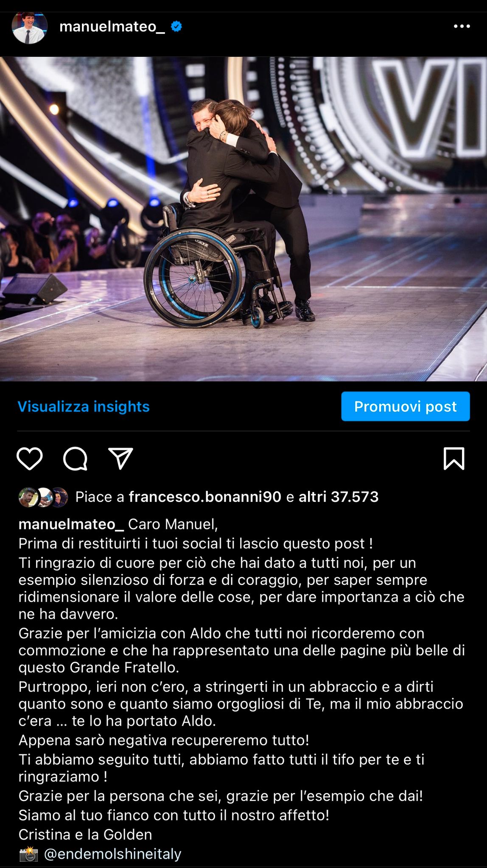Open the three-dot more options menu
Screen dimensions: 487x868
462,26
